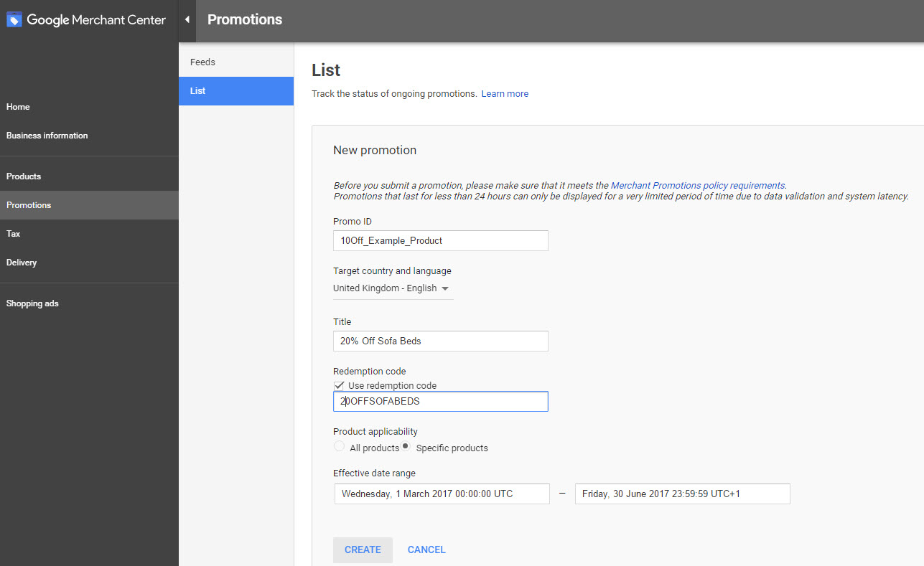
Task: Click inside the Promo ID input field
Action: pos(440,240)
